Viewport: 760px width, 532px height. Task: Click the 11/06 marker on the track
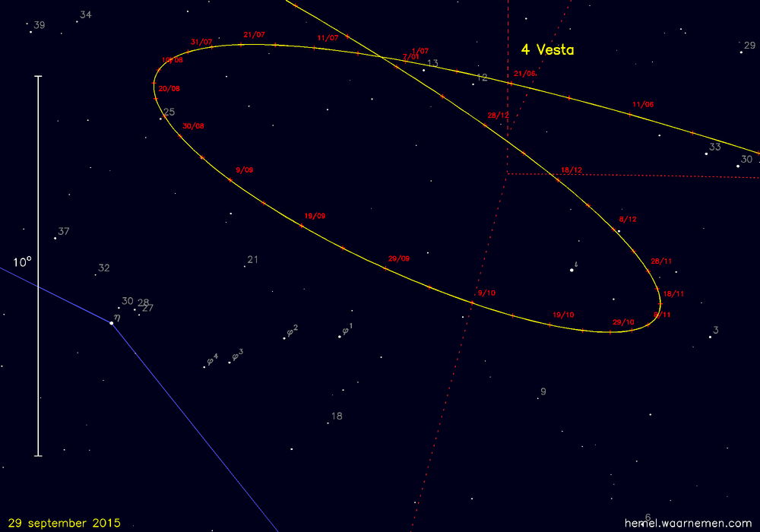click(x=642, y=105)
